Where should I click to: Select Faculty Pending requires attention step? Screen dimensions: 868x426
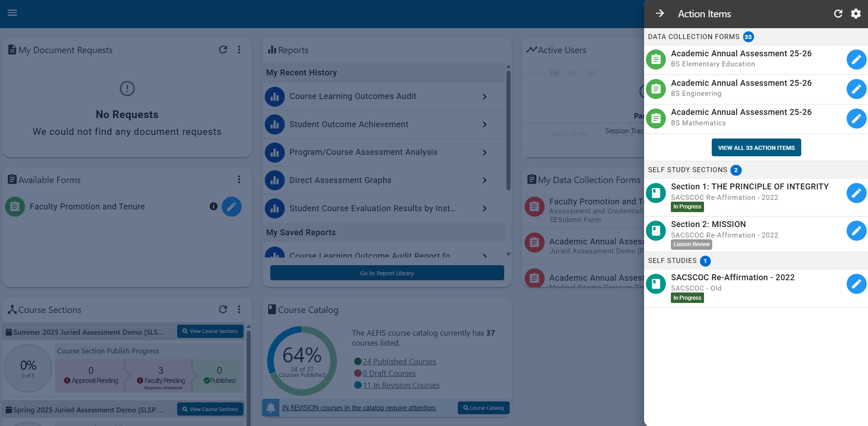161,376
